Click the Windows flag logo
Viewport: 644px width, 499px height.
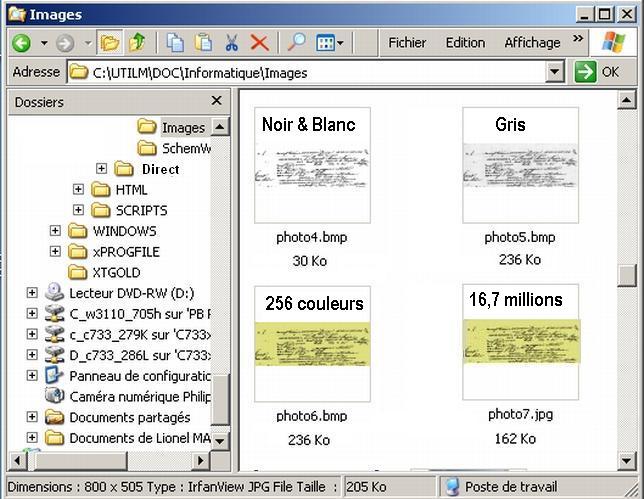[614, 41]
